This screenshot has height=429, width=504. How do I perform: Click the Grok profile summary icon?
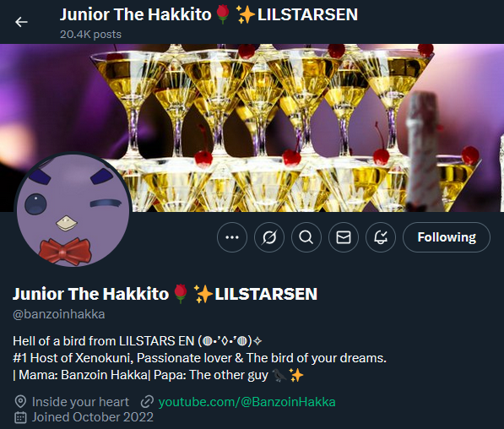pos(269,237)
